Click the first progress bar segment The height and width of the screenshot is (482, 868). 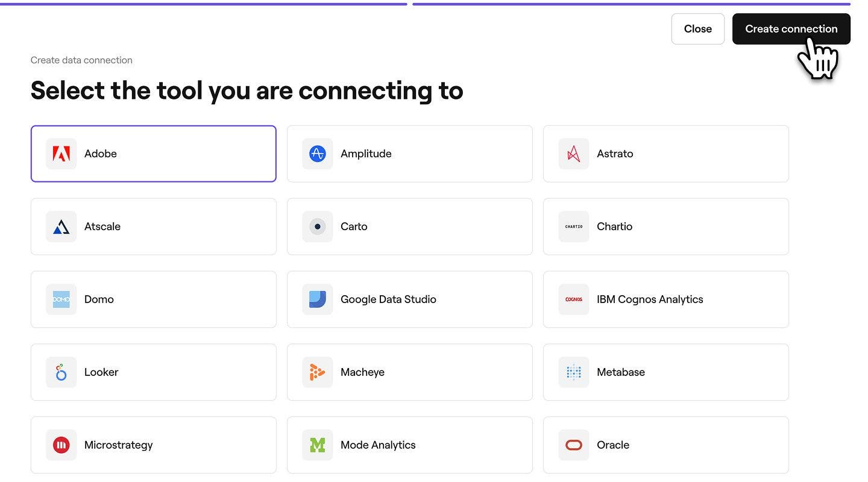(204, 4)
